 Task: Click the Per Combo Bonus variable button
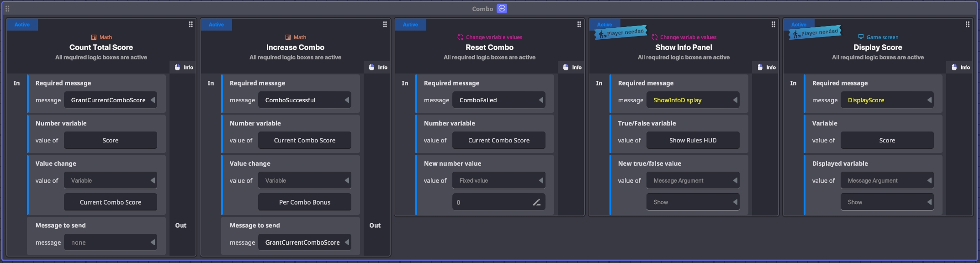pyautogui.click(x=304, y=202)
